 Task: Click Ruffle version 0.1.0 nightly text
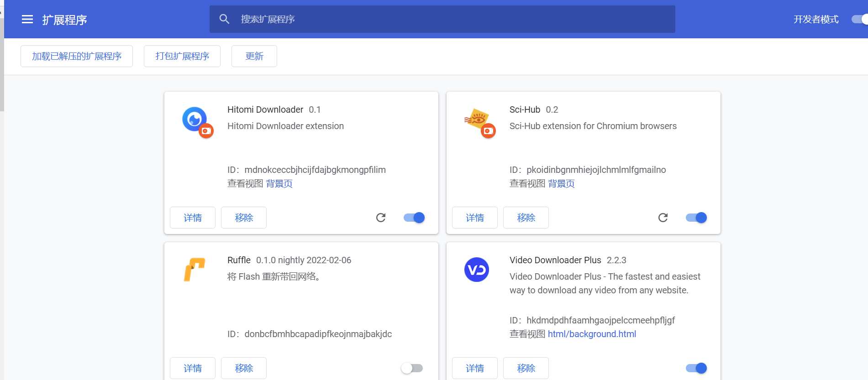[x=304, y=260]
